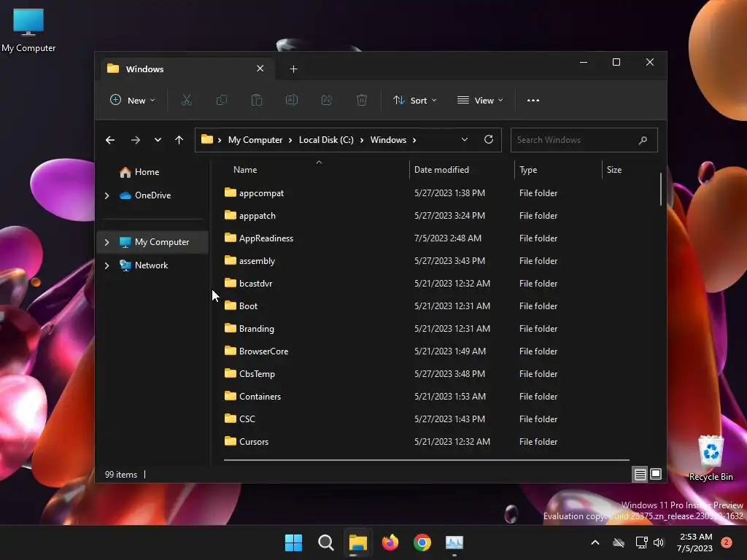Switch to details view layout icon
The width and height of the screenshot is (747, 560).
(640, 474)
